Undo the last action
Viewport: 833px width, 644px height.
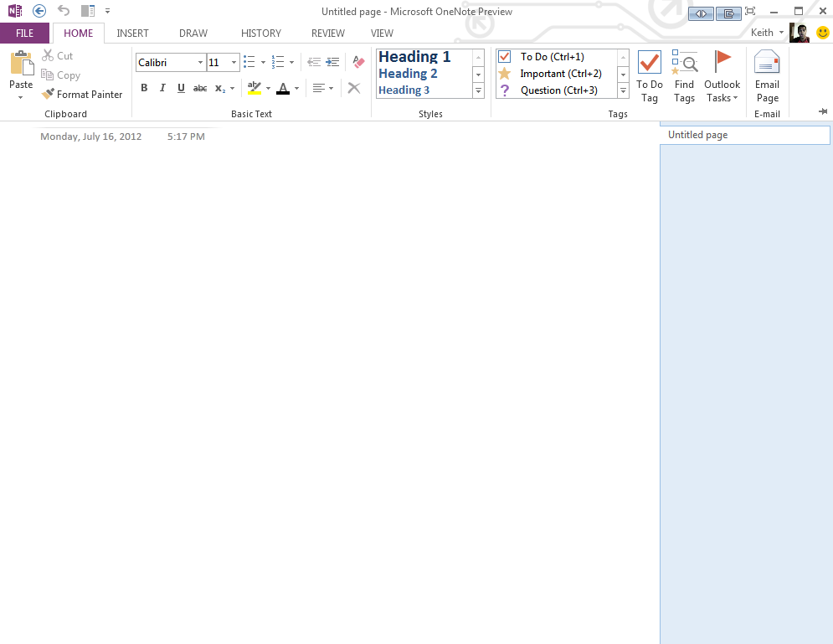(64, 11)
